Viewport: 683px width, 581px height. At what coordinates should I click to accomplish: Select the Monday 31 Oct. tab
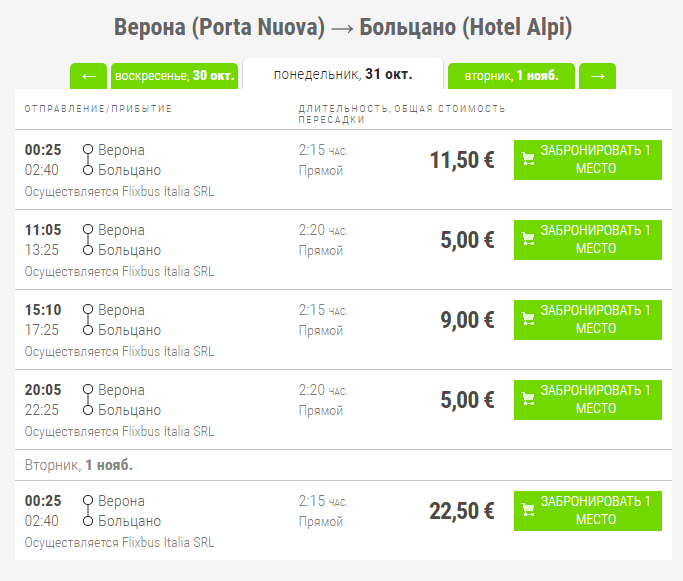pyautogui.click(x=342, y=74)
